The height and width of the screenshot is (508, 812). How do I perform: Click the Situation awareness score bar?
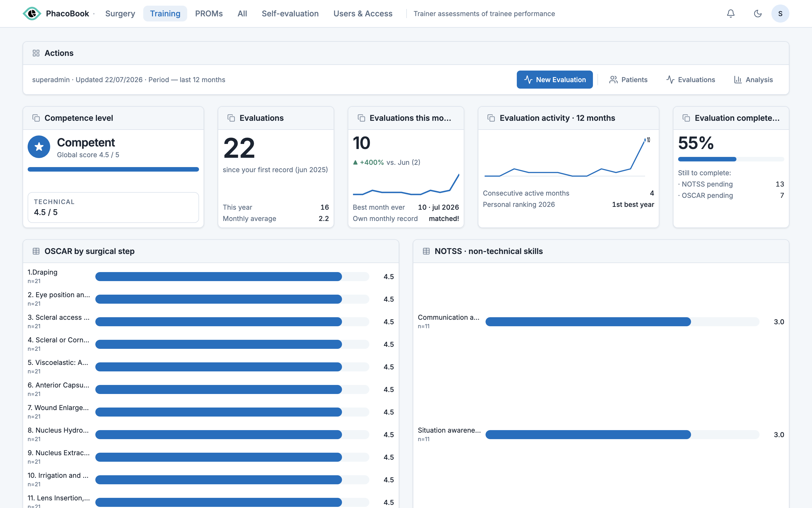[623, 435]
